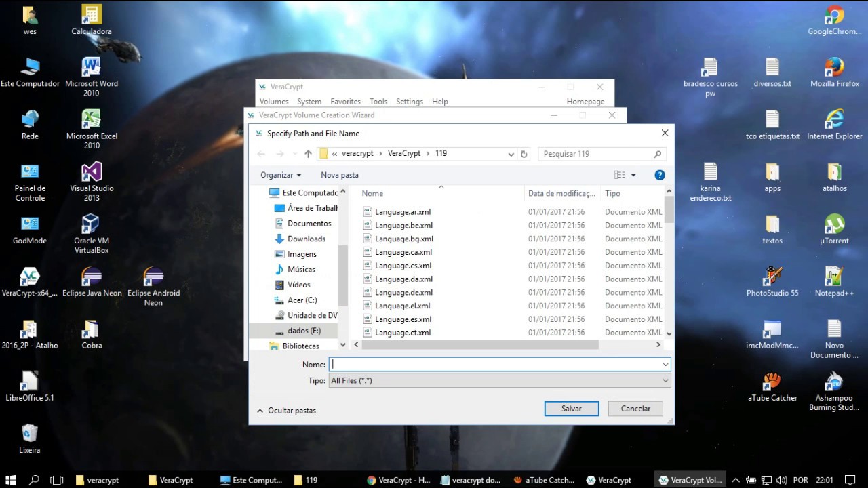Select the file Language.ar.xml

pos(403,212)
